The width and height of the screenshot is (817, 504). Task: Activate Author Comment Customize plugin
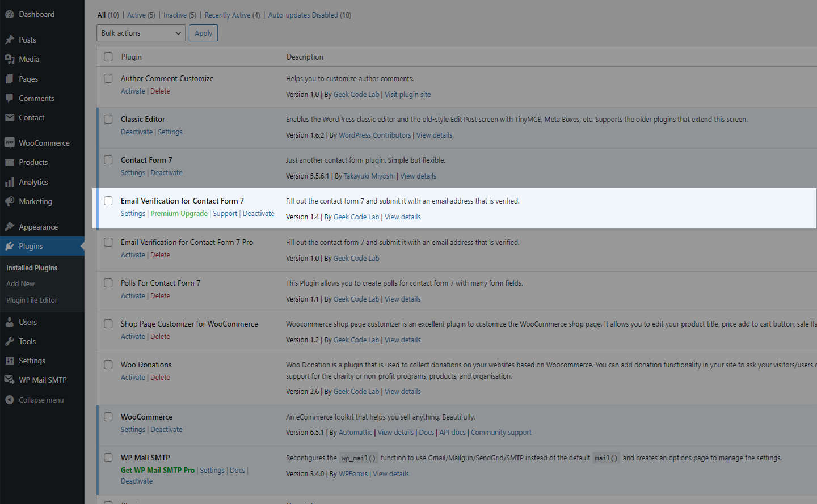(133, 91)
